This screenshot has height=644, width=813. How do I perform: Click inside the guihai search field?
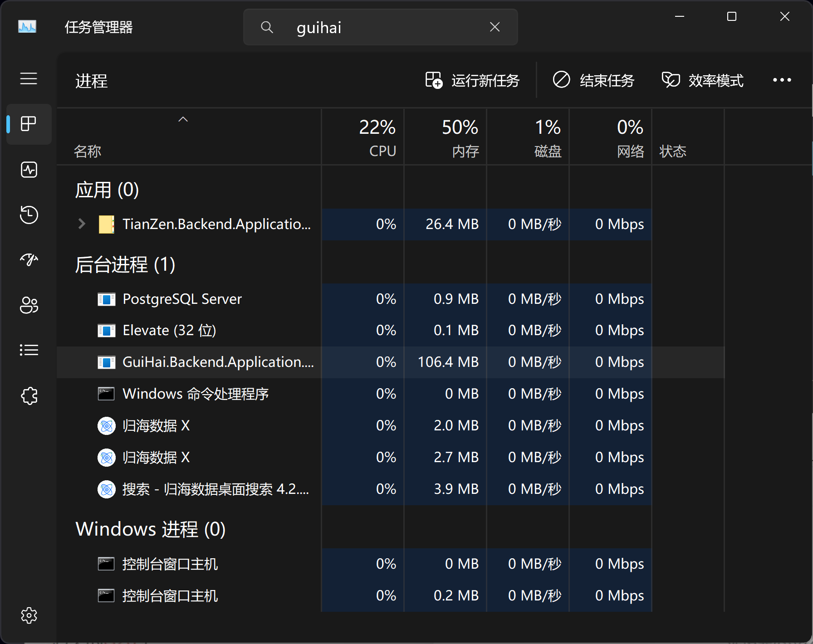386,27
